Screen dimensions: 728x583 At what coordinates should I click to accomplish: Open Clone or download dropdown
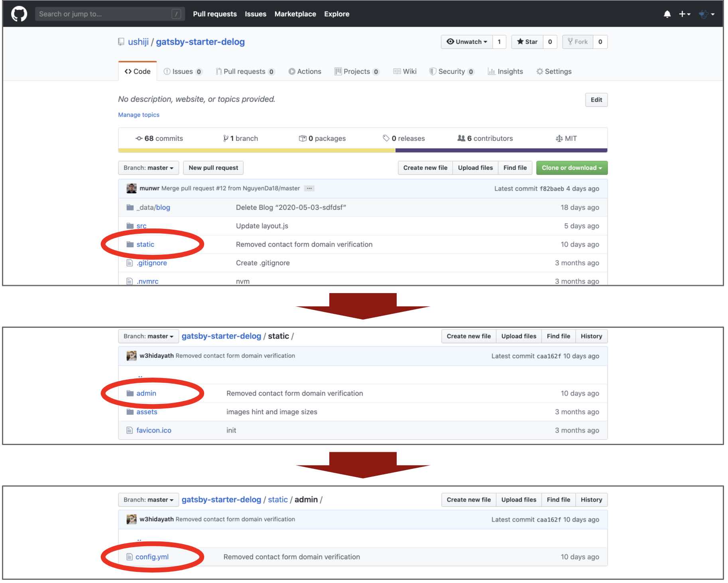coord(572,168)
